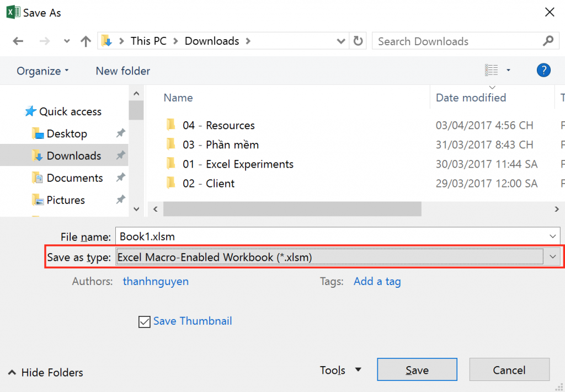The height and width of the screenshot is (392, 565).
Task: Click the view layout icon
Action: 492,71
